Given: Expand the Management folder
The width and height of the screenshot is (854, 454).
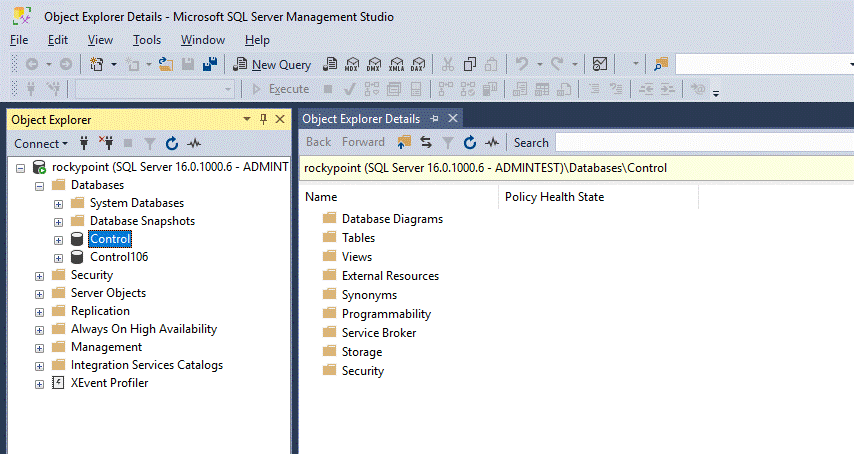Looking at the screenshot, I should coord(39,348).
